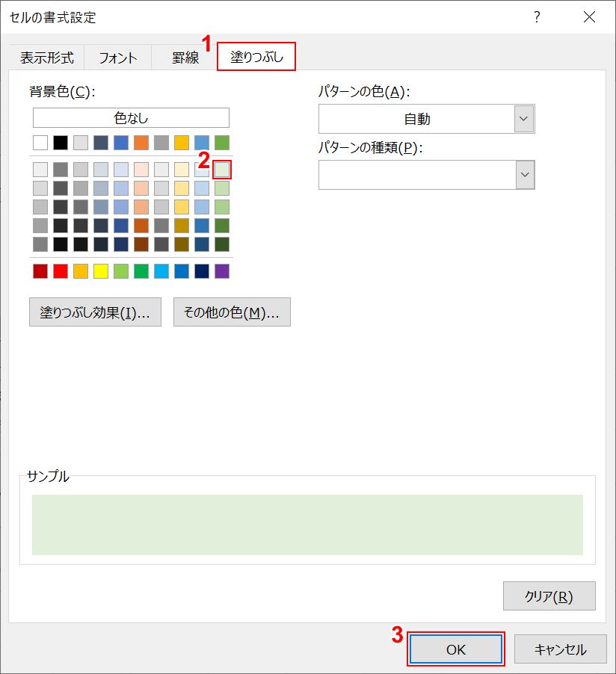
Task: Choose the purple swatch in bottom row
Action: (x=221, y=270)
